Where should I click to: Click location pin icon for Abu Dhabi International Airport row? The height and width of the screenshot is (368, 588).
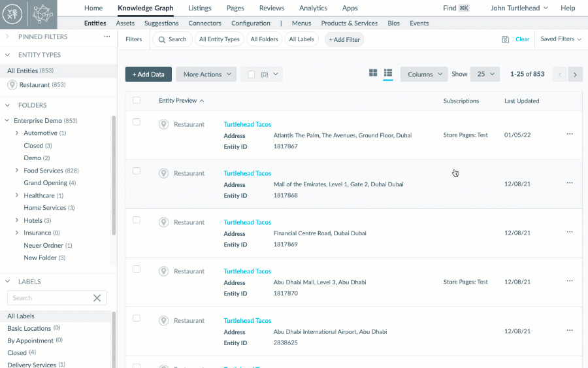click(163, 321)
